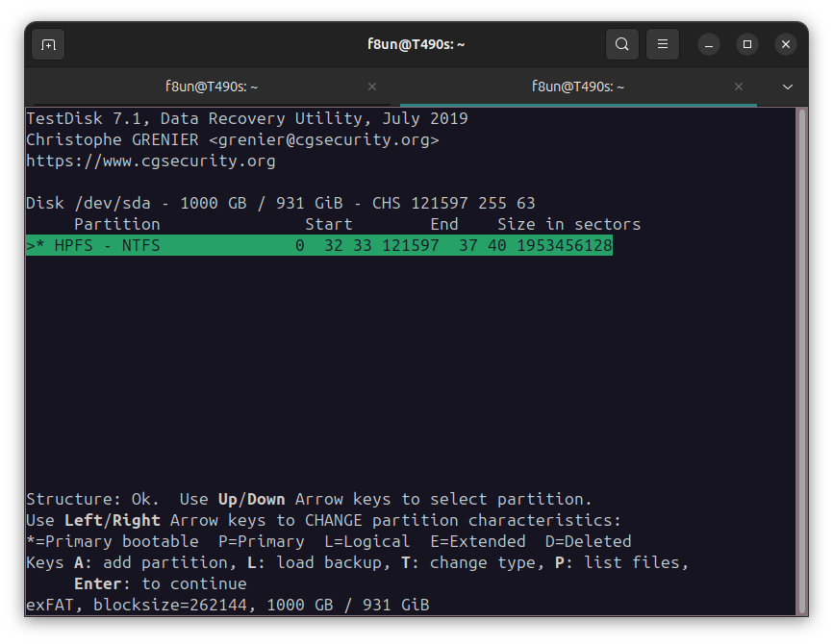
Task: Close the second active terminal tab
Action: 739,87
